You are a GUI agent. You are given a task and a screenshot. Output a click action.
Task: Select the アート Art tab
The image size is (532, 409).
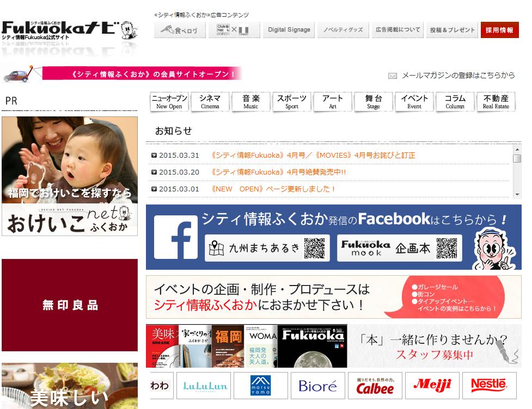tap(333, 102)
